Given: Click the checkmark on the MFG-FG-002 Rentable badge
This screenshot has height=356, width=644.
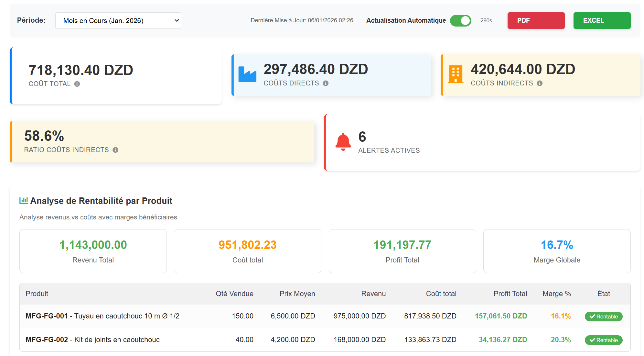Looking at the screenshot, I should point(592,340).
